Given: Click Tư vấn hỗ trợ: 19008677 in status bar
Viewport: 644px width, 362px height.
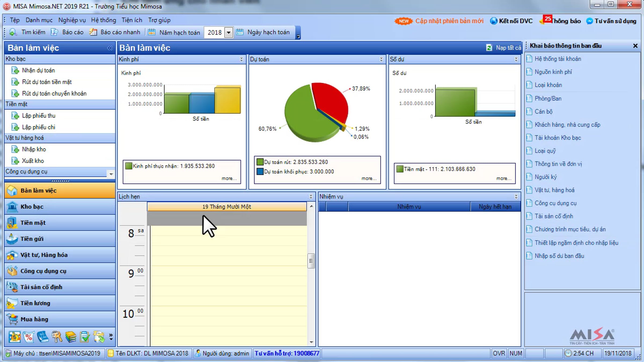Looking at the screenshot, I should point(287,353).
